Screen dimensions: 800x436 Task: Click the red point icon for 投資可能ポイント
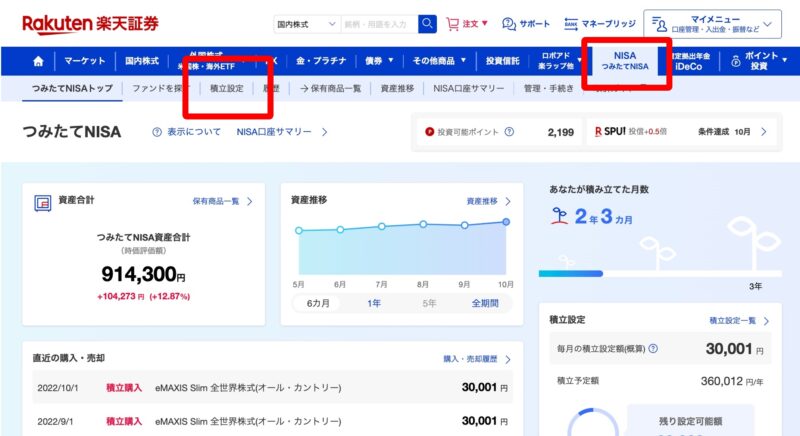tap(430, 132)
